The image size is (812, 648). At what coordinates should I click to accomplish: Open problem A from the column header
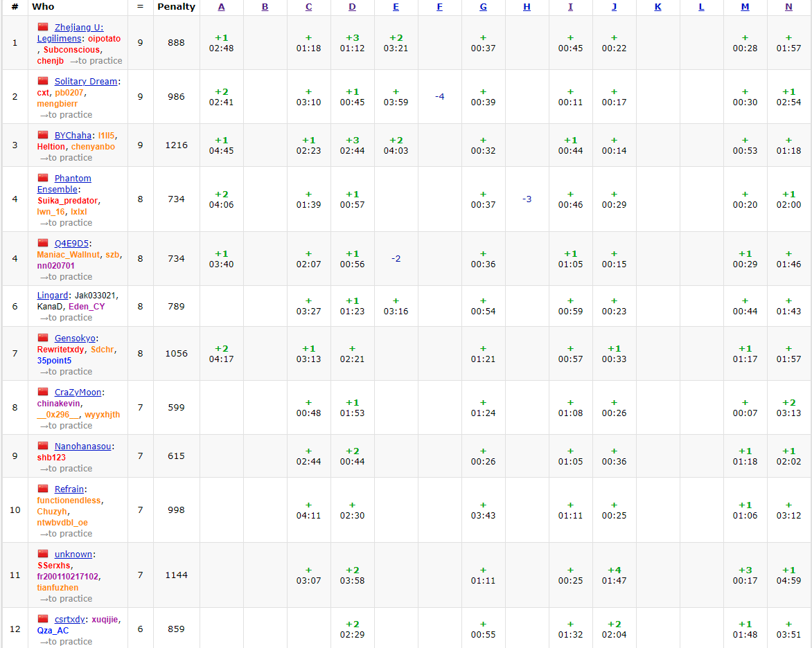tap(221, 7)
